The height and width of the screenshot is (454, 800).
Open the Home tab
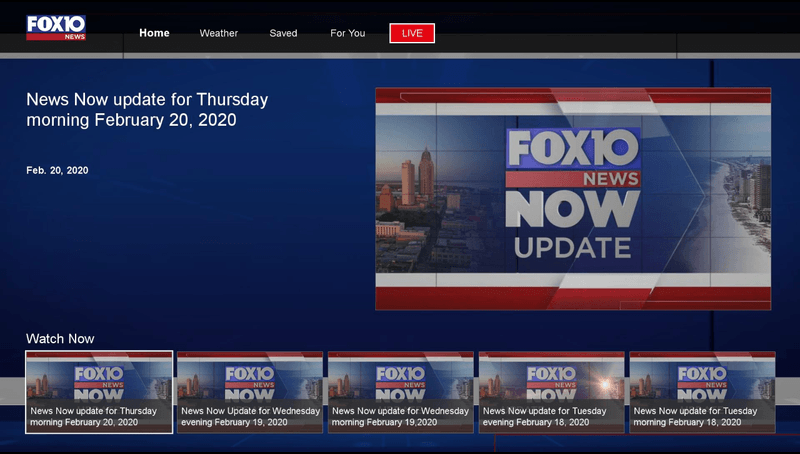click(154, 33)
